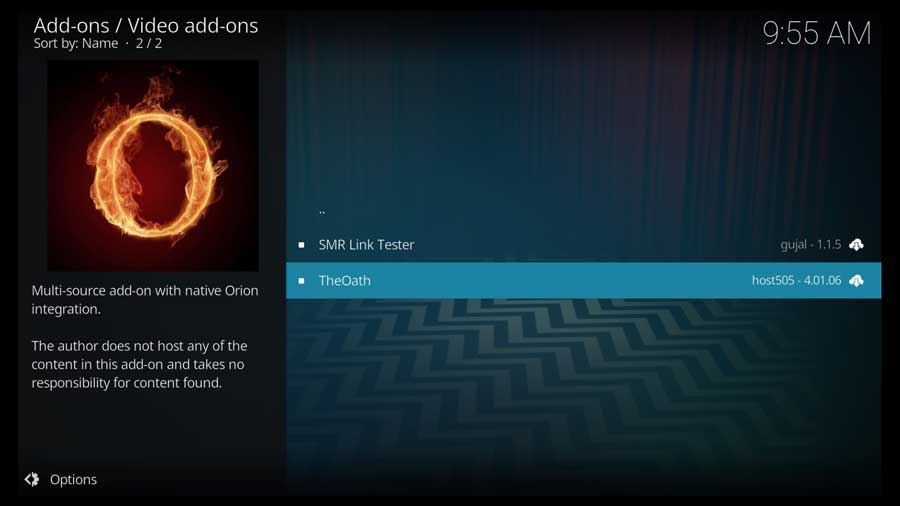Screen dimensions: 900x506
Task: Open the Options label at bottom left
Action: click(x=73, y=480)
